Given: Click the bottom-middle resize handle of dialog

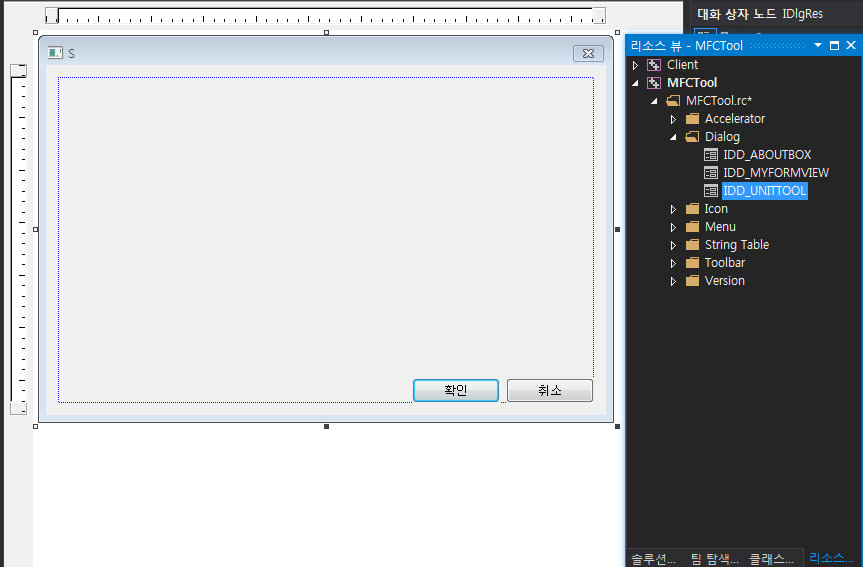Looking at the screenshot, I should click(x=326, y=427).
